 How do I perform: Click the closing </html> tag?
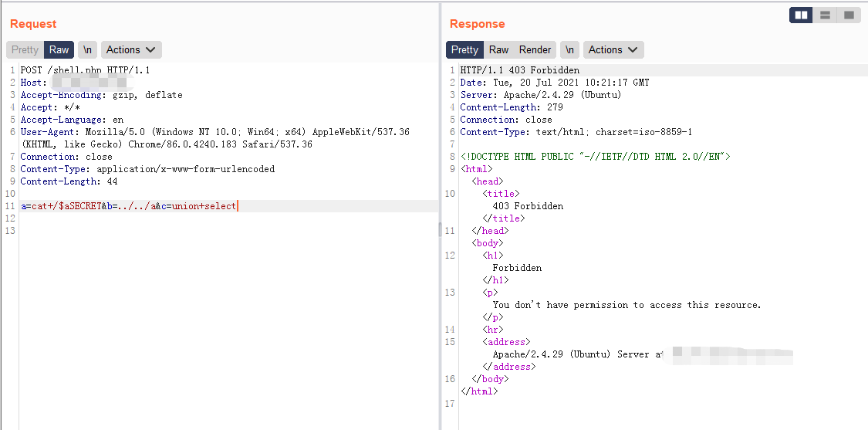click(479, 391)
